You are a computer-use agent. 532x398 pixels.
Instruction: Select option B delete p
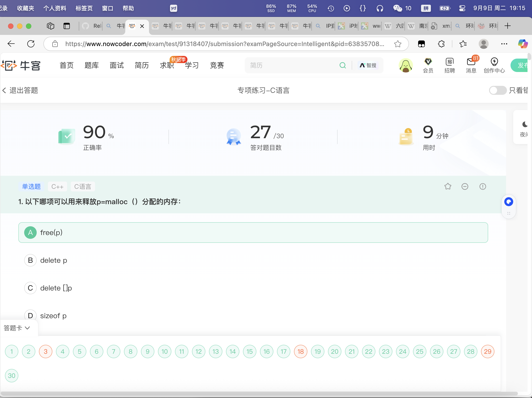[253, 260]
